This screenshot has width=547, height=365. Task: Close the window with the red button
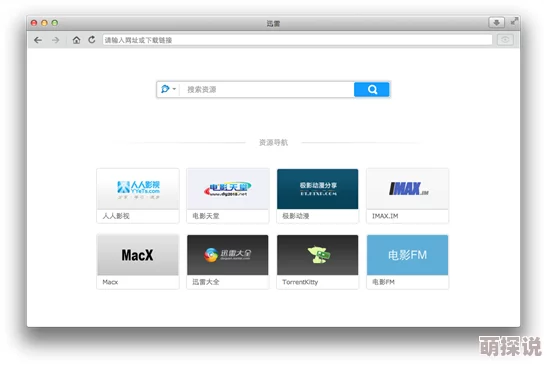pos(34,23)
